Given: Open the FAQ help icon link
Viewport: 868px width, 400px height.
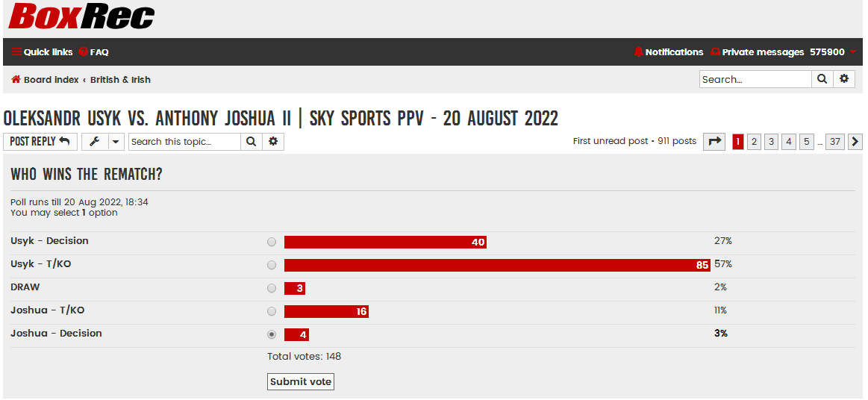Looking at the screenshot, I should (93, 52).
